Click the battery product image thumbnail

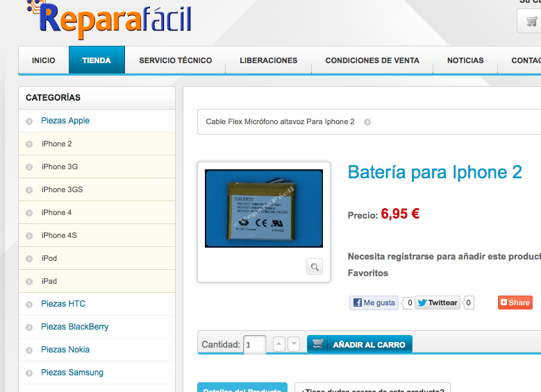pos(264,208)
